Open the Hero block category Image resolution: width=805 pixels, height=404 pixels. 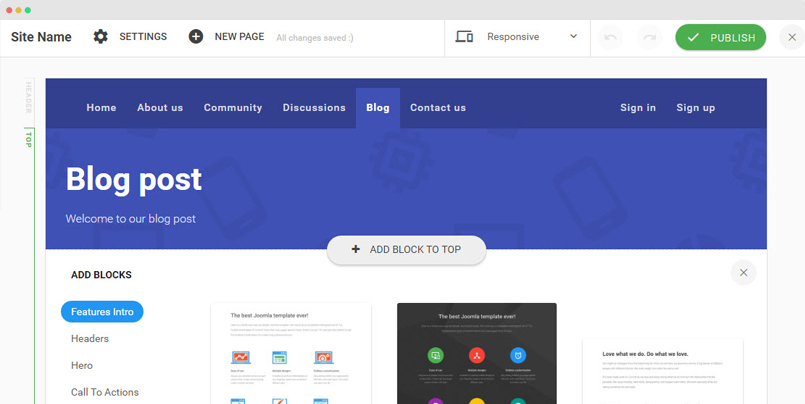82,366
